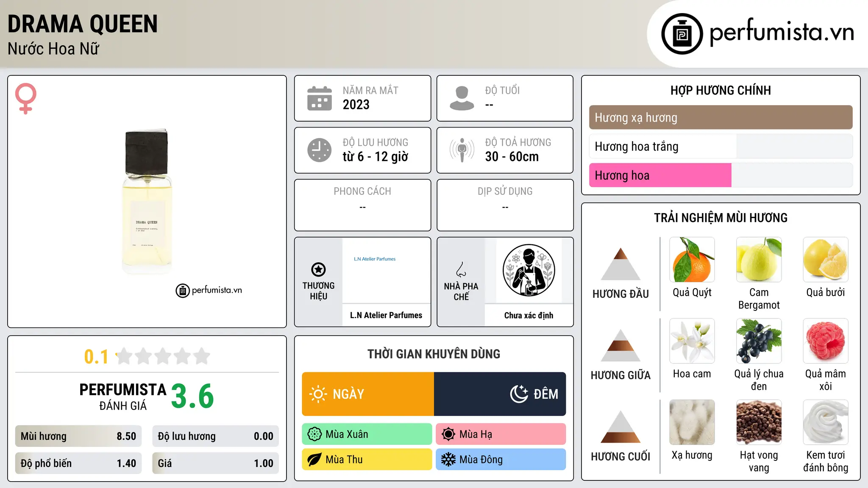
Task: Select the nose icon above Nhà pha chế
Action: pyautogui.click(x=461, y=269)
